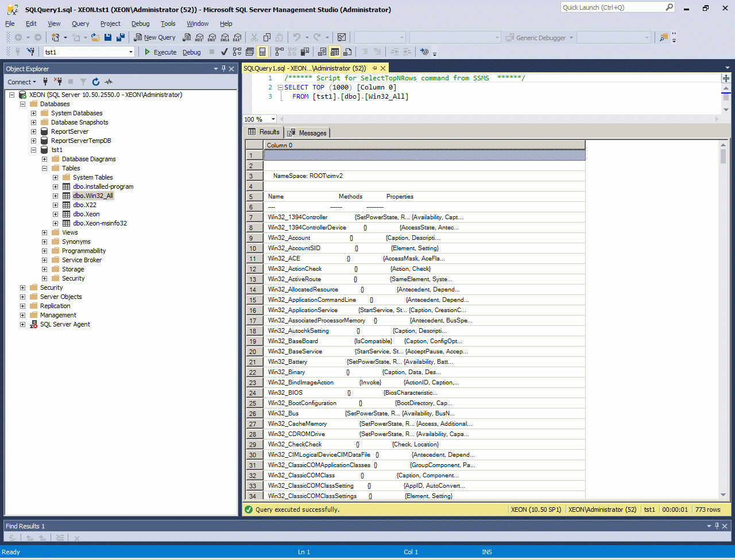Screen dimensions: 735x560
Task: Close the Object Explorer panel
Action: pyautogui.click(x=231, y=68)
